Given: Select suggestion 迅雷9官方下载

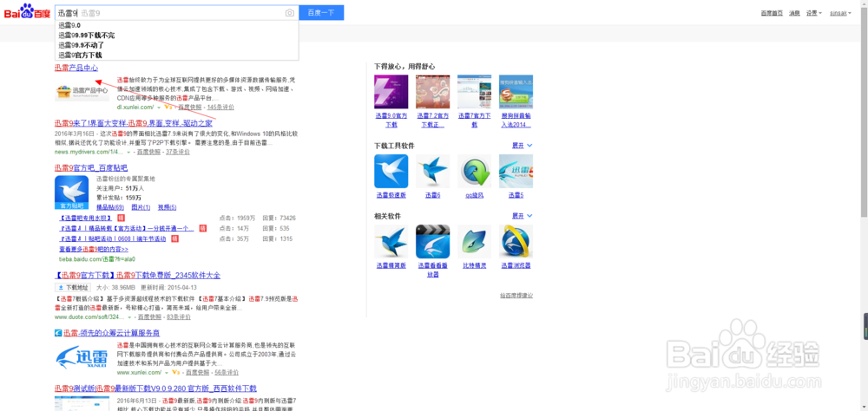Looking at the screenshot, I should (x=80, y=55).
